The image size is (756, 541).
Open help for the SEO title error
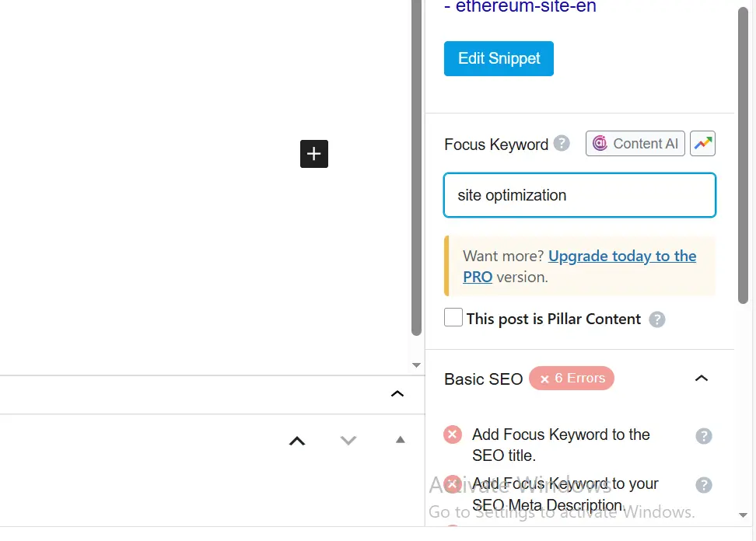(704, 436)
